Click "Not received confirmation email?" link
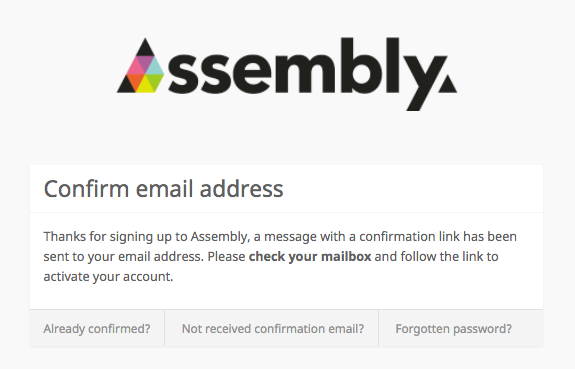 (x=273, y=329)
